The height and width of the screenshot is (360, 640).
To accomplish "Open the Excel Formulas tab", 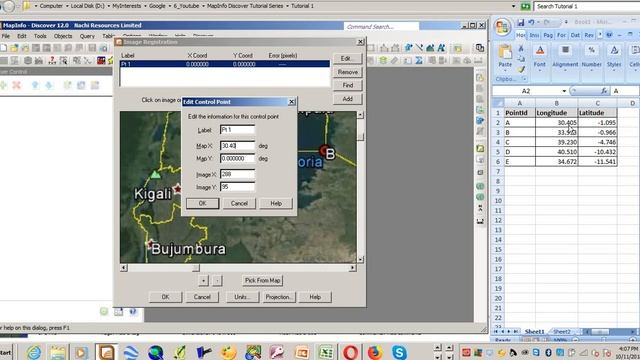I will click(x=562, y=36).
